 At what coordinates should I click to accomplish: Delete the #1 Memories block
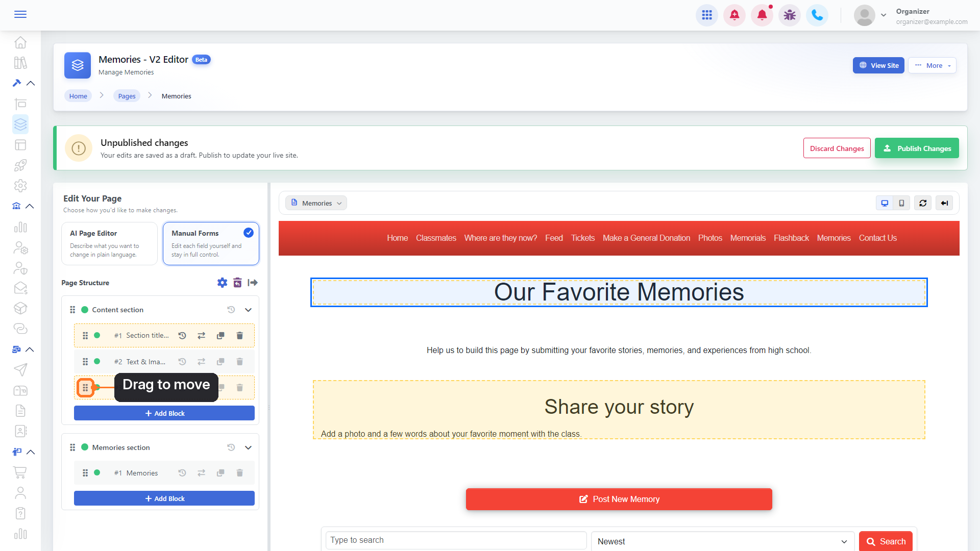[x=239, y=473]
